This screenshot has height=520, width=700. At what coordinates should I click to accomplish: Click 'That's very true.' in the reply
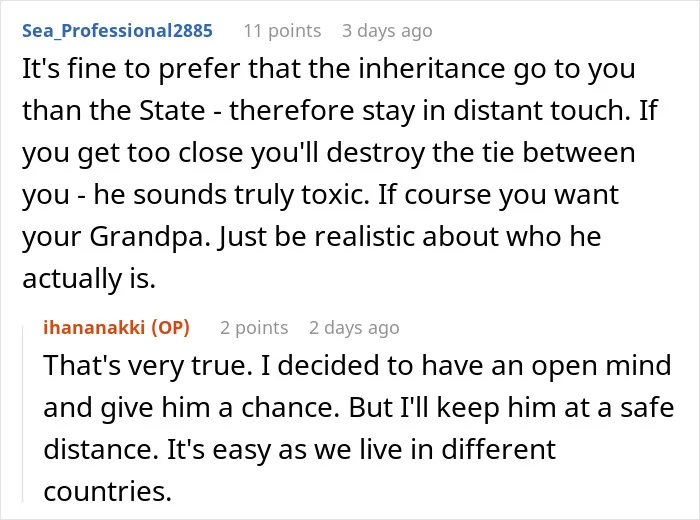pos(145,366)
